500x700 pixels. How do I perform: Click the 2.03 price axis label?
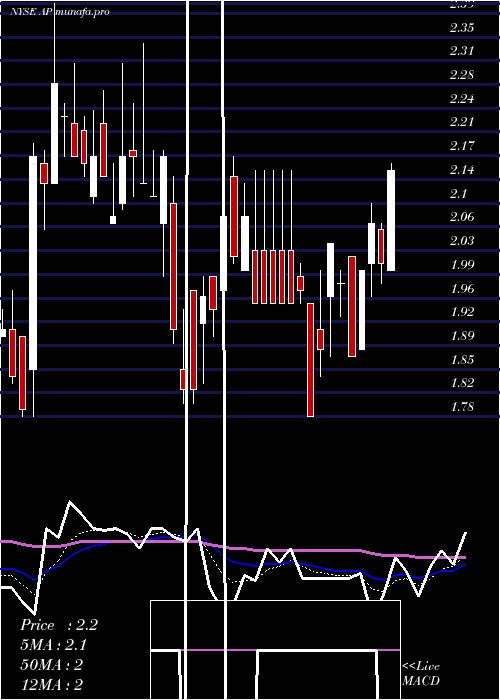click(462, 242)
